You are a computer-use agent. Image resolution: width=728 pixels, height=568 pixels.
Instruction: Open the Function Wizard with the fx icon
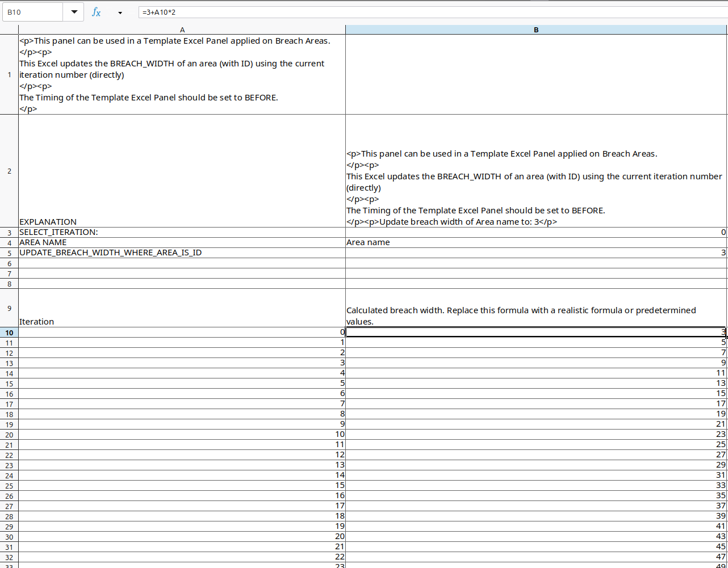95,11
